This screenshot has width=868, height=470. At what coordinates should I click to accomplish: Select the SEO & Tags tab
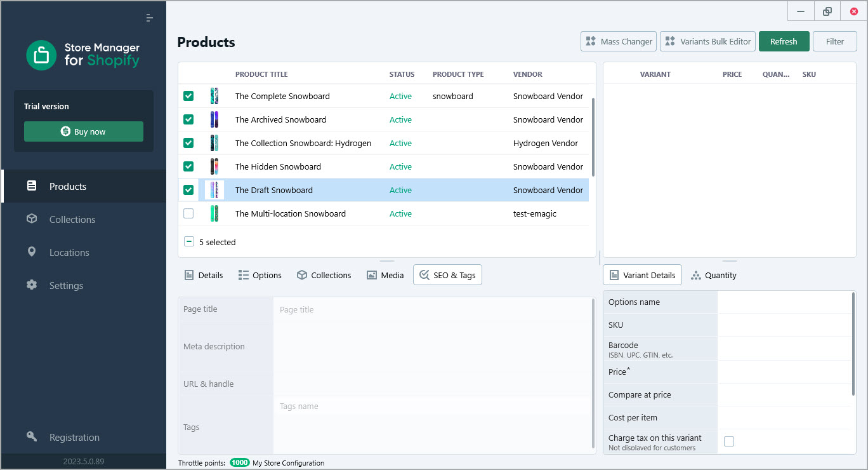(447, 275)
